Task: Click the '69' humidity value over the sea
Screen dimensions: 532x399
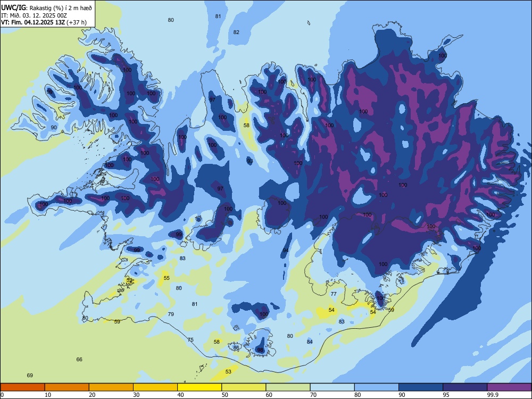Action: click(x=30, y=375)
